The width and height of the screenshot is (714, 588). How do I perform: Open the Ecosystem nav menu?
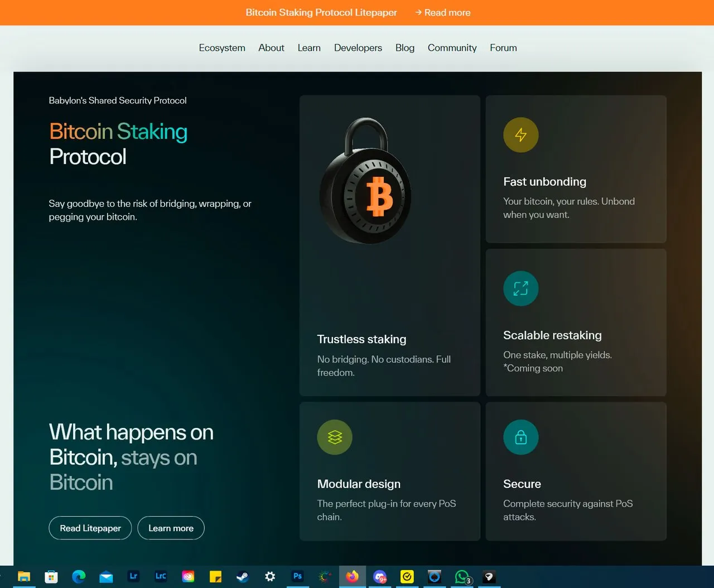tap(222, 48)
